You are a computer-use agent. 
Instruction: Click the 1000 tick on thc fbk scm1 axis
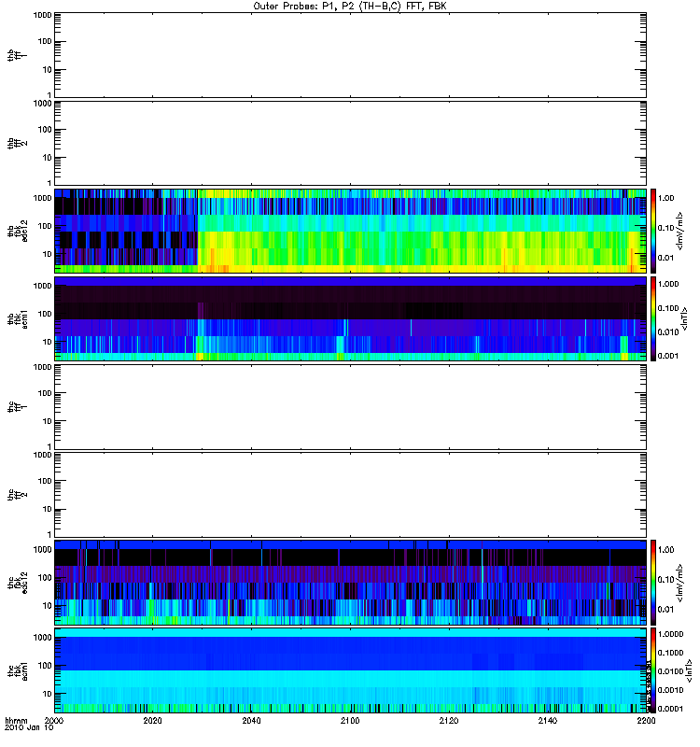[x=42, y=638]
